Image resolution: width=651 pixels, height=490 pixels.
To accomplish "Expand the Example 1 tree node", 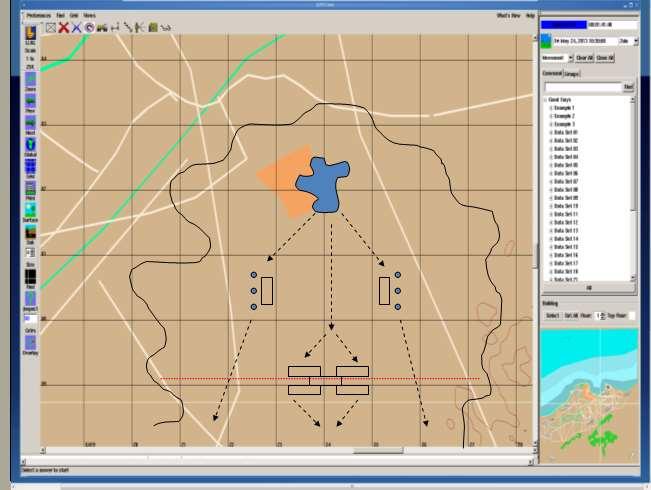I will click(551, 108).
